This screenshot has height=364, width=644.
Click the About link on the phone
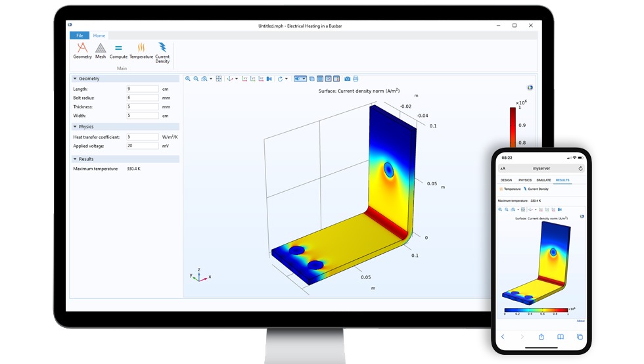(x=580, y=321)
